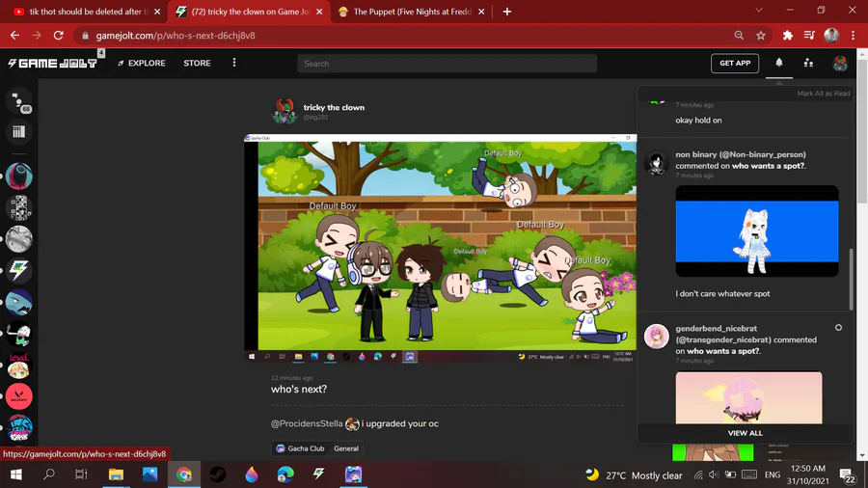Open the lewd anime community icon
The height and width of the screenshot is (488, 868).
19,366
